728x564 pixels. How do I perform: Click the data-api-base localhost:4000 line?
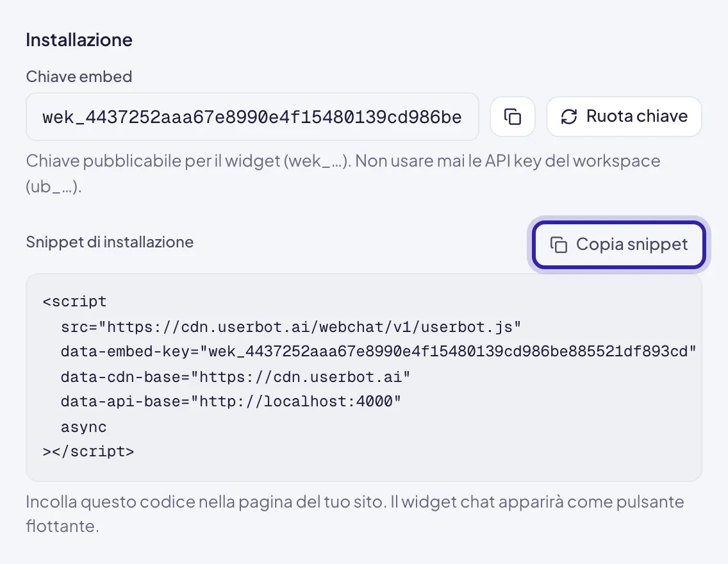point(231,401)
